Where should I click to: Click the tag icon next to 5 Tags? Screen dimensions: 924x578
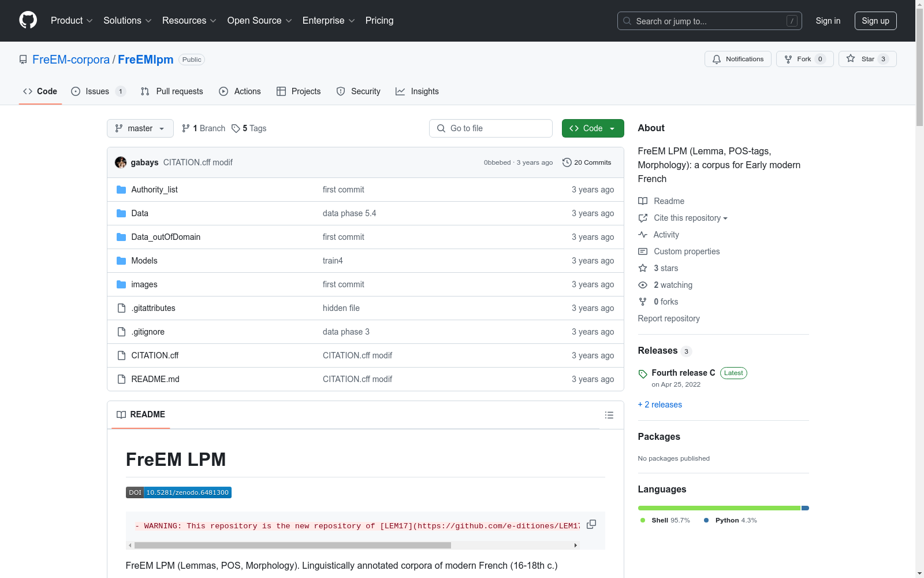coord(236,128)
